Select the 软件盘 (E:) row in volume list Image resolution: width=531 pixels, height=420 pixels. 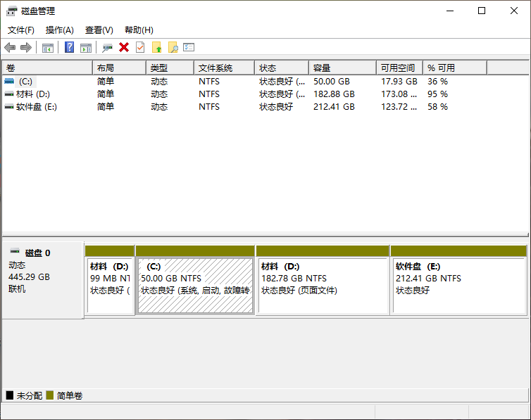[x=37, y=107]
